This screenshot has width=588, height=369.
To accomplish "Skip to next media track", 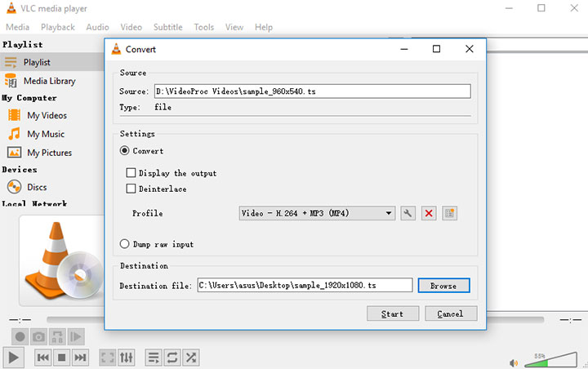I will [x=80, y=358].
